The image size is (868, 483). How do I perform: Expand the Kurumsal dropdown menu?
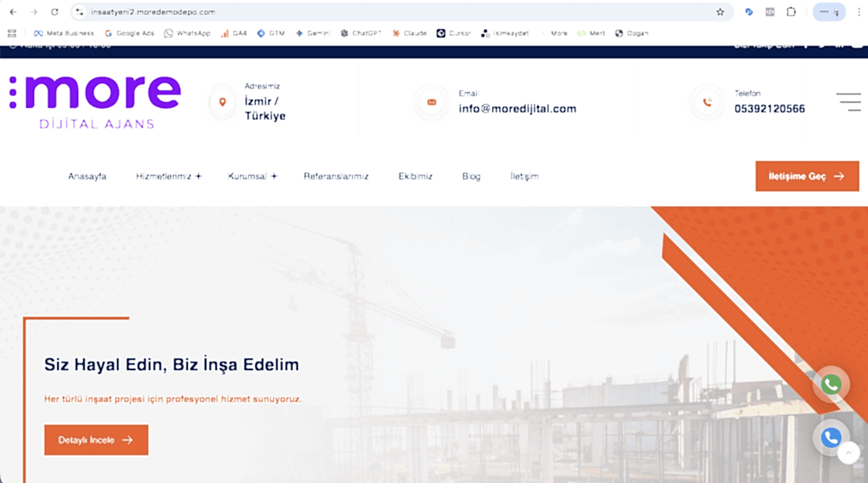point(252,176)
